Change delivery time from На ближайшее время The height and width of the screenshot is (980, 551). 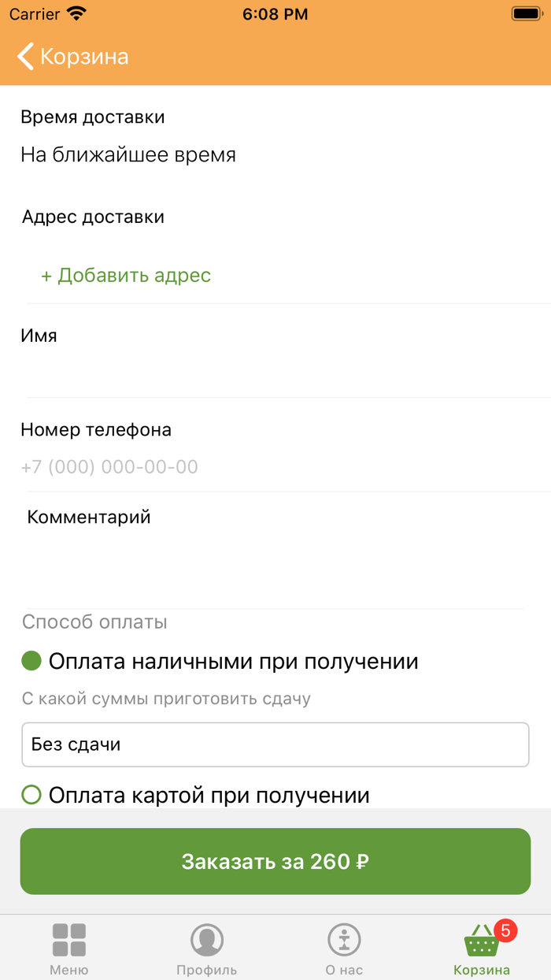pos(128,154)
